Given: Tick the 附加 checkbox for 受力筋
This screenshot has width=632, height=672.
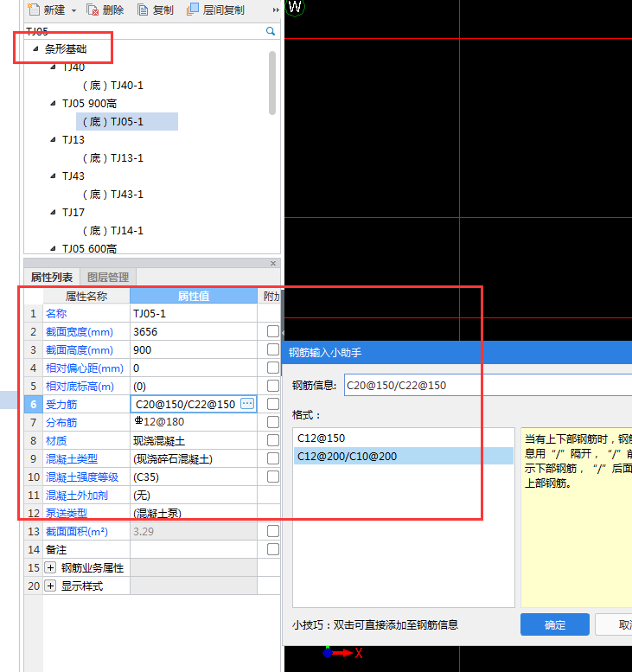Looking at the screenshot, I should coord(273,404).
